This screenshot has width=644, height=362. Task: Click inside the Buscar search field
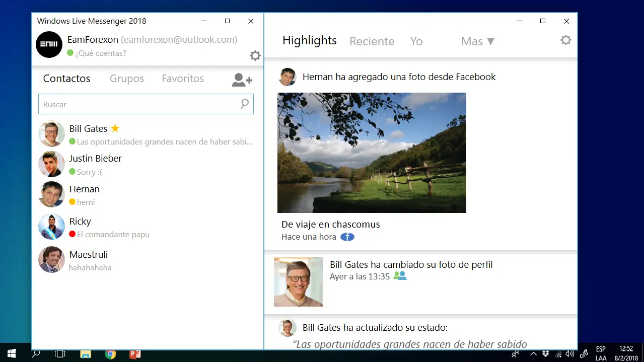[x=136, y=104]
